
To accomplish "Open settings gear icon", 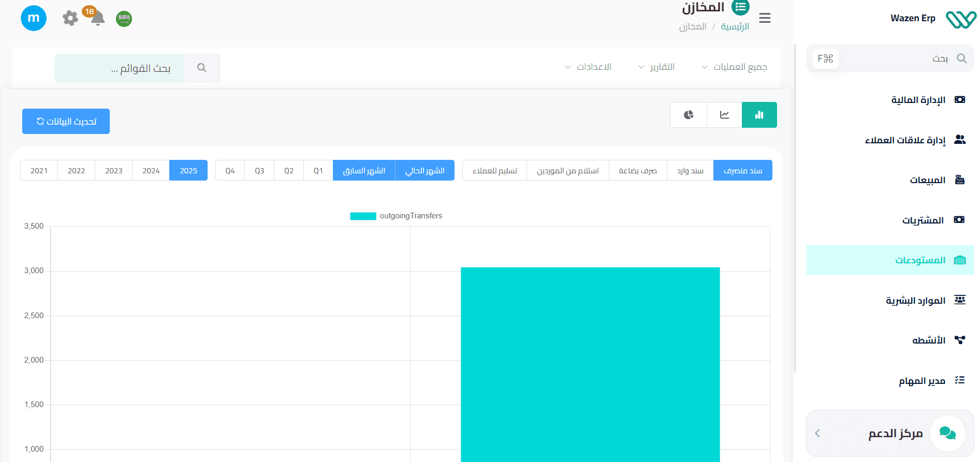I will click(70, 19).
